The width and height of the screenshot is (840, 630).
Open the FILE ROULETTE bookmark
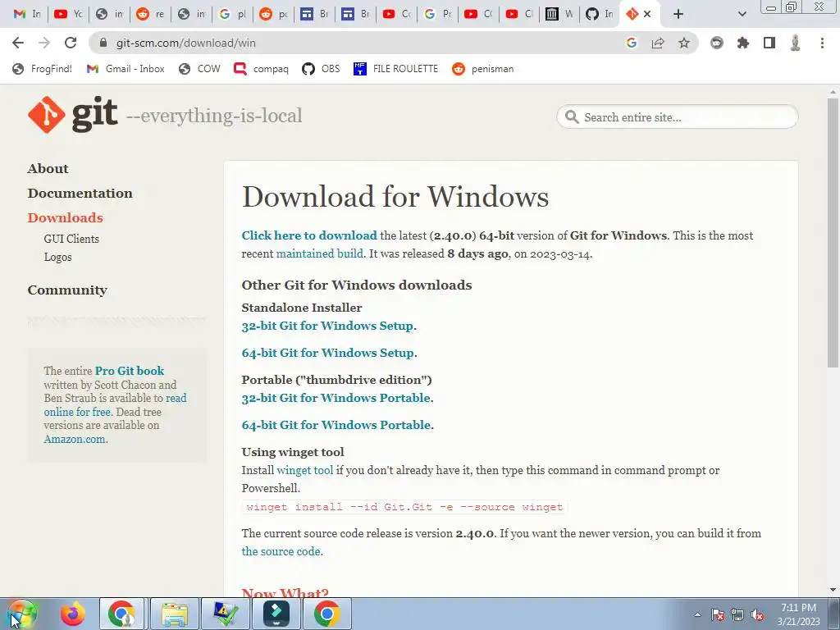395,69
